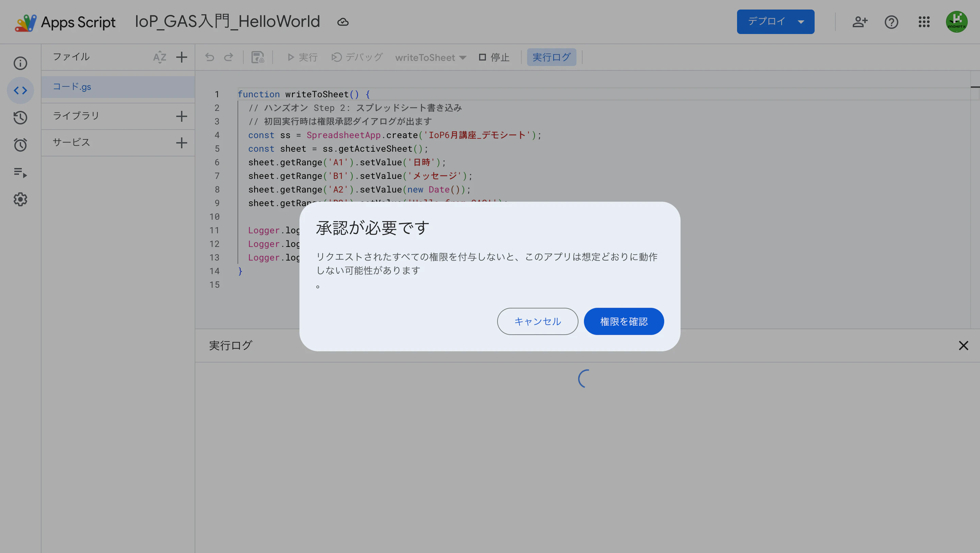Viewport: 980px width, 553px height.
Task: Add a service with the plus icon
Action: (x=182, y=143)
